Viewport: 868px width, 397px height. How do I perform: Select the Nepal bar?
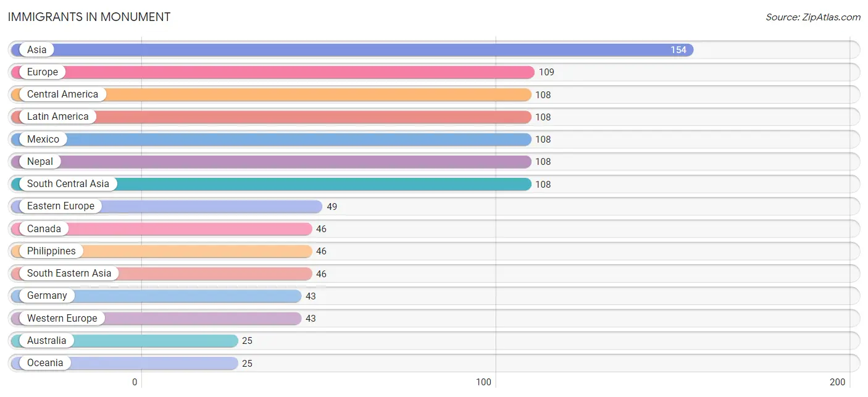tap(271, 162)
